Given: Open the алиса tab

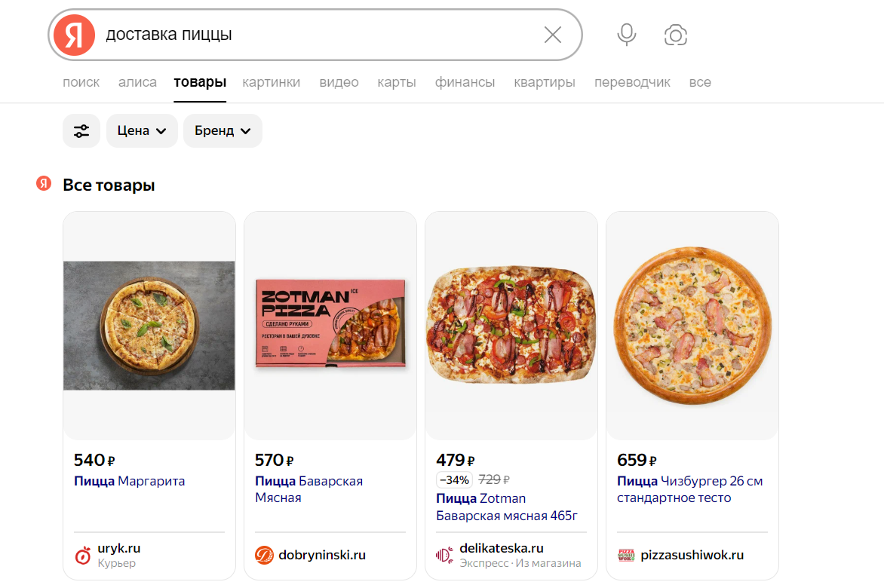Looking at the screenshot, I should click(137, 82).
